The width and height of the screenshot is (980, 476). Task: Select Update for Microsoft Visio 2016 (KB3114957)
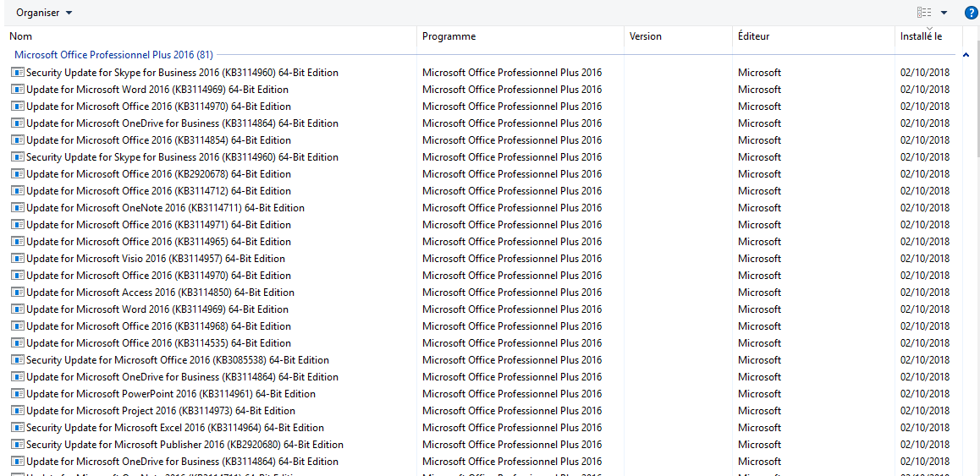[156, 258]
